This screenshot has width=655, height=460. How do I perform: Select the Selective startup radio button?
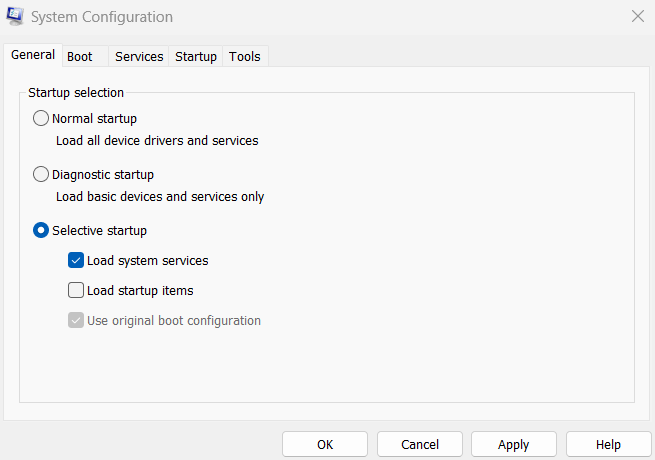point(41,231)
